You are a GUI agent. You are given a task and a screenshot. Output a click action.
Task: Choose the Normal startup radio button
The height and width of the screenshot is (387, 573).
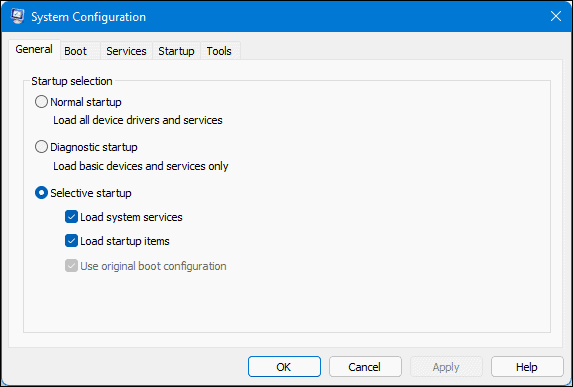[41, 102]
